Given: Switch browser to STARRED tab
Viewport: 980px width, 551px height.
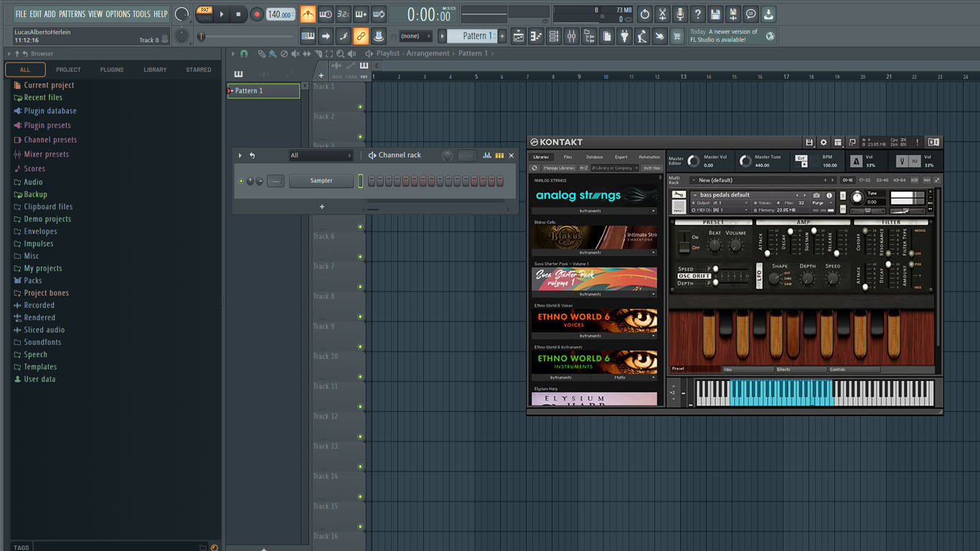Looking at the screenshot, I should point(199,70).
